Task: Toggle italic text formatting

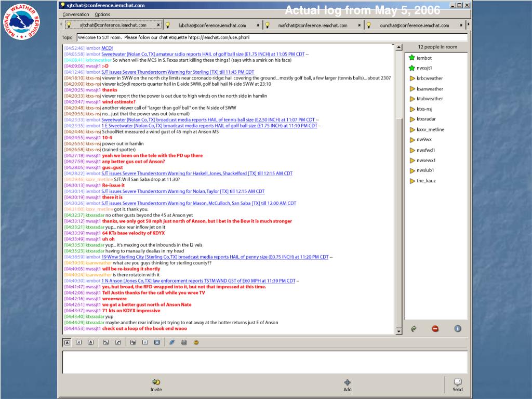Action: (79, 342)
